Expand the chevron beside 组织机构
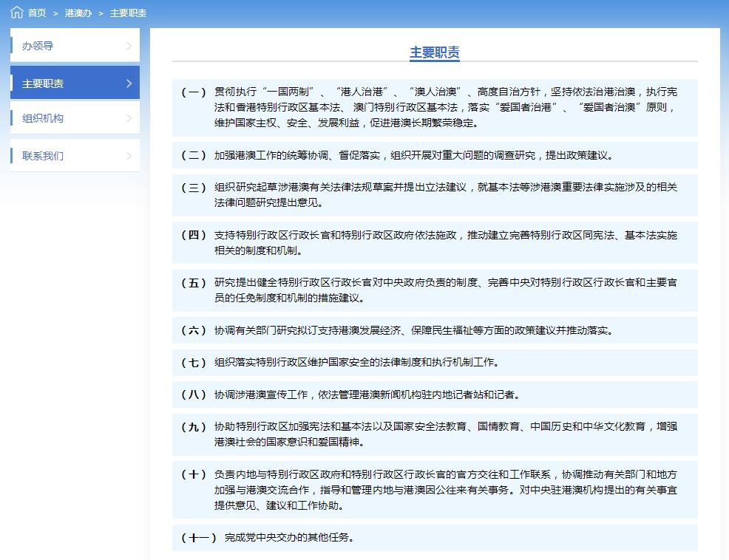 click(131, 117)
